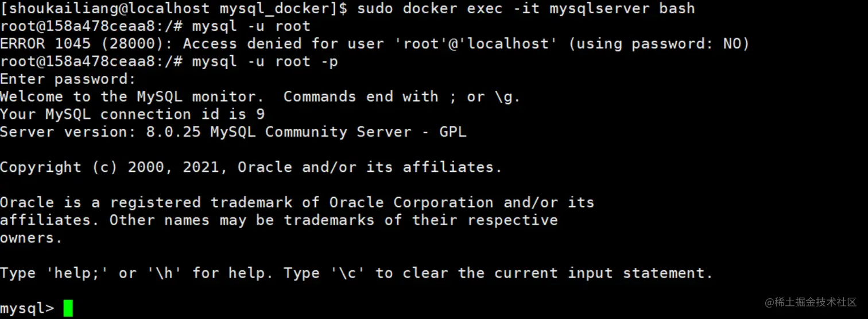Click the 'mysql -u root -p' command
The width and height of the screenshot is (868, 319).
[265, 62]
